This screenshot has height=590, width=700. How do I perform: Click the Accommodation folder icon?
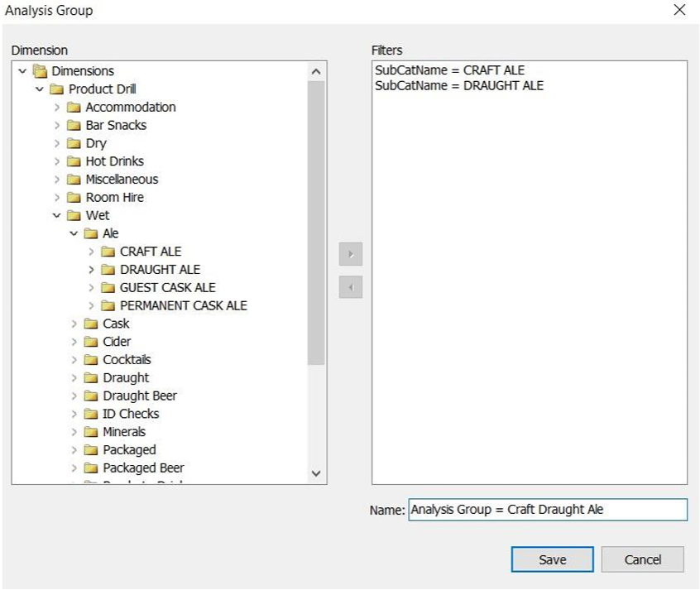click(74, 108)
